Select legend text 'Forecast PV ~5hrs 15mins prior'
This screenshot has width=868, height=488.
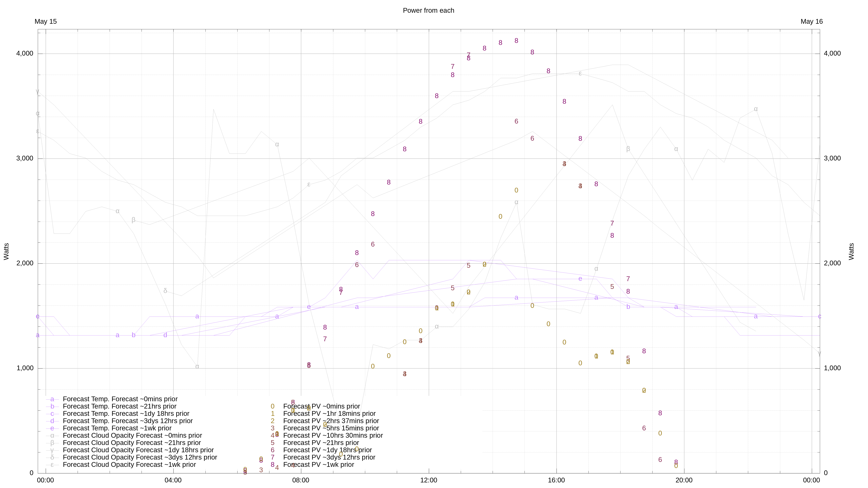pos(331,428)
